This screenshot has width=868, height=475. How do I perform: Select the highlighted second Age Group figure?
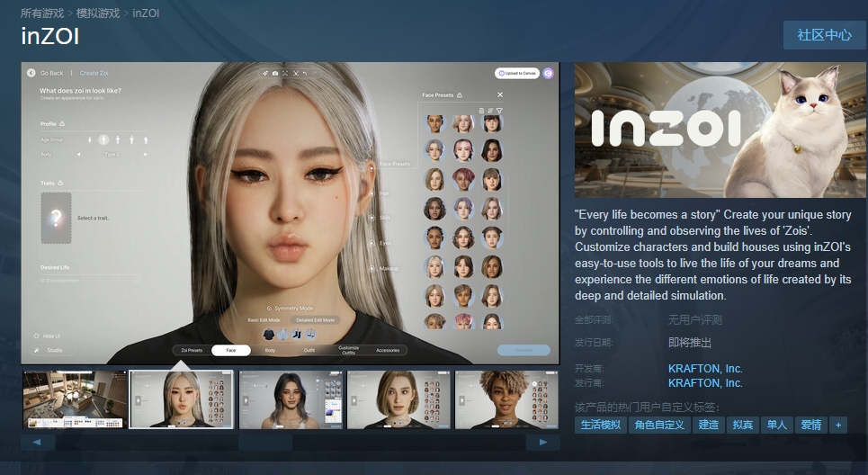103,139
